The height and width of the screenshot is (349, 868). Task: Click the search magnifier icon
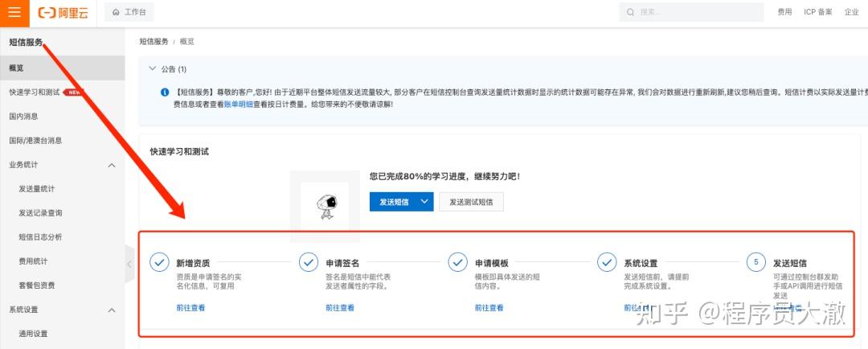coord(630,12)
